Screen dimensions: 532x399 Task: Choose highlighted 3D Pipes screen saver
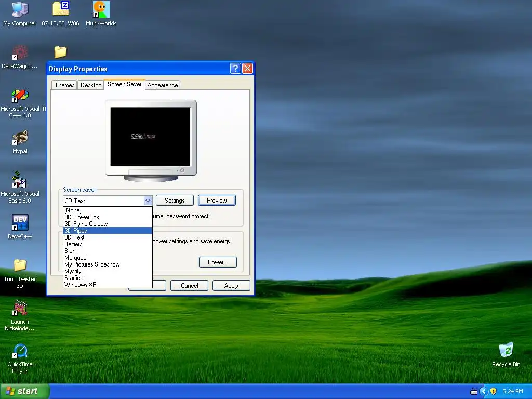click(108, 230)
